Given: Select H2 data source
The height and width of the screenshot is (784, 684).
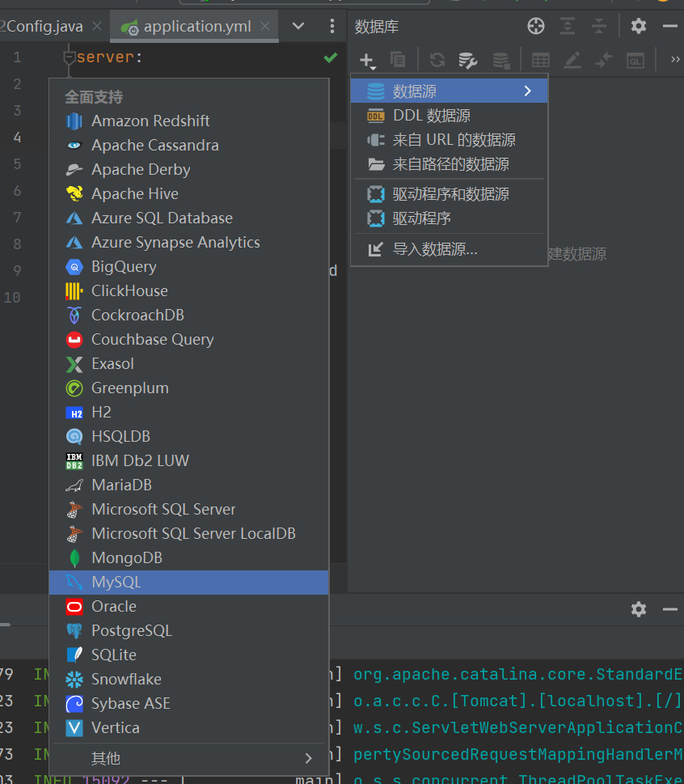Looking at the screenshot, I should click(x=189, y=412).
